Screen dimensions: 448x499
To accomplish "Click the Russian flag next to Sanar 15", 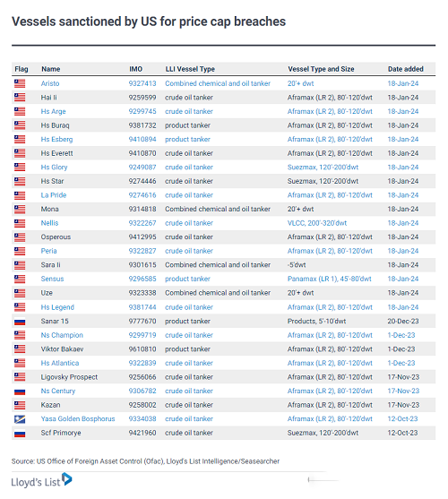I will click(x=20, y=322).
